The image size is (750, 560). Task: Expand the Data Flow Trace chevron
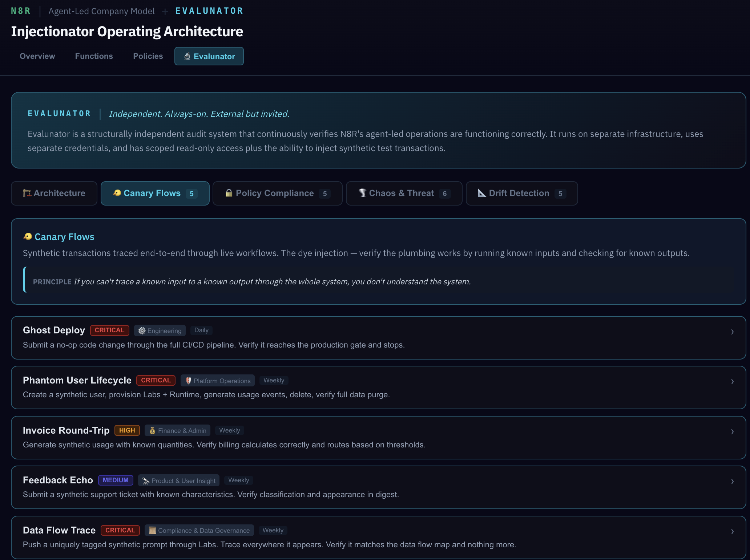tap(732, 532)
